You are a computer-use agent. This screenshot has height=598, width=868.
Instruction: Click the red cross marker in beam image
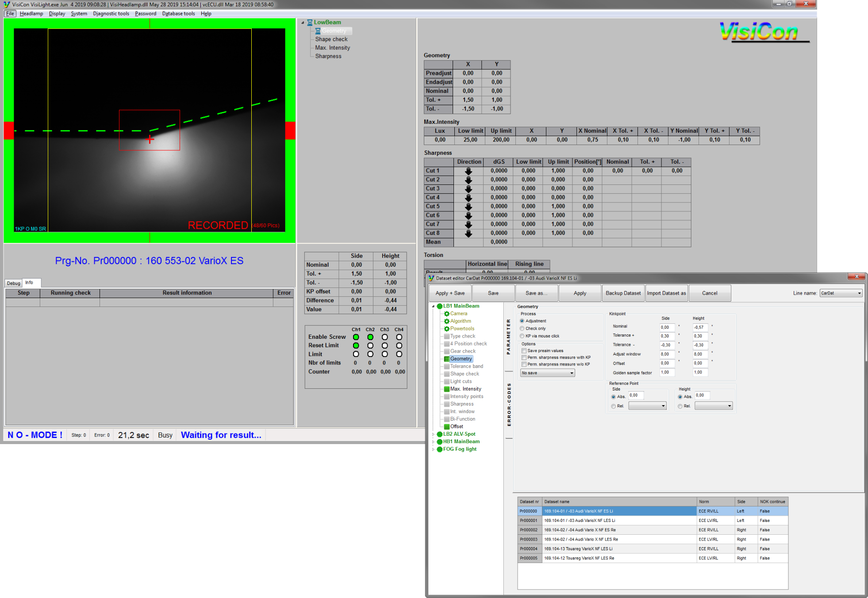pos(150,139)
